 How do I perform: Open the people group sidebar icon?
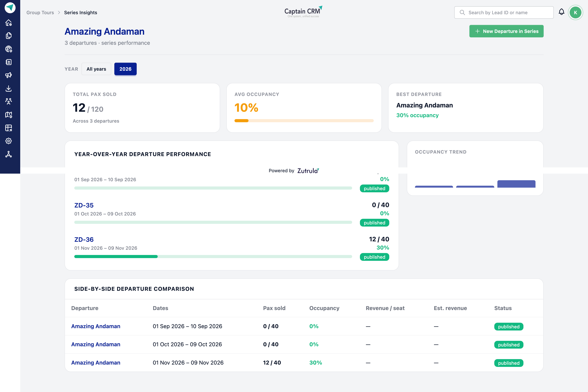tap(9, 101)
